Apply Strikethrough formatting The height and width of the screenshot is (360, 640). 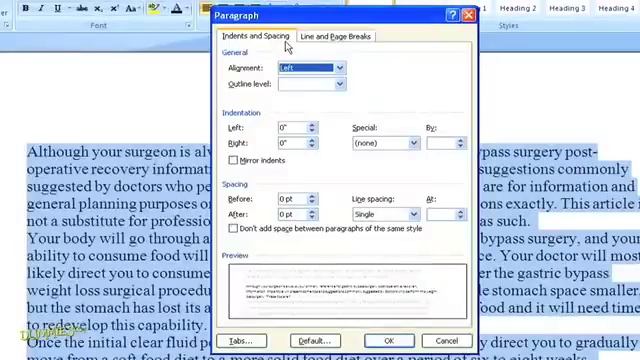click(x=82, y=8)
